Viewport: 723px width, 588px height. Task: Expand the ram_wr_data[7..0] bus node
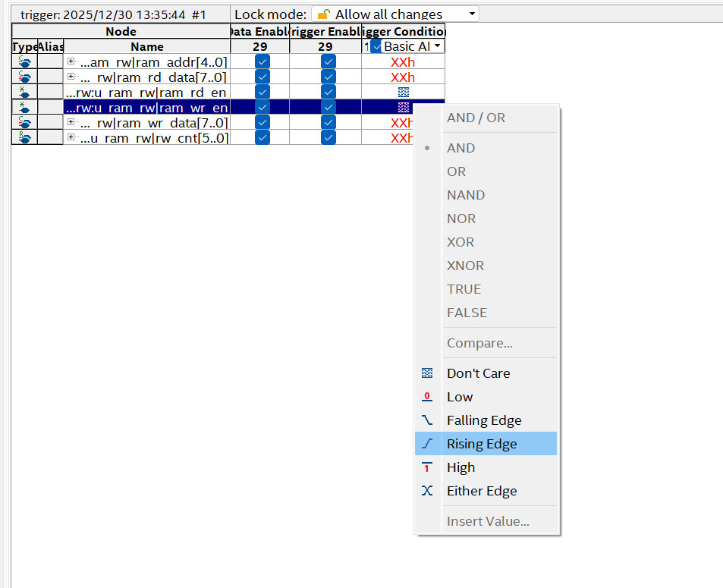click(71, 122)
